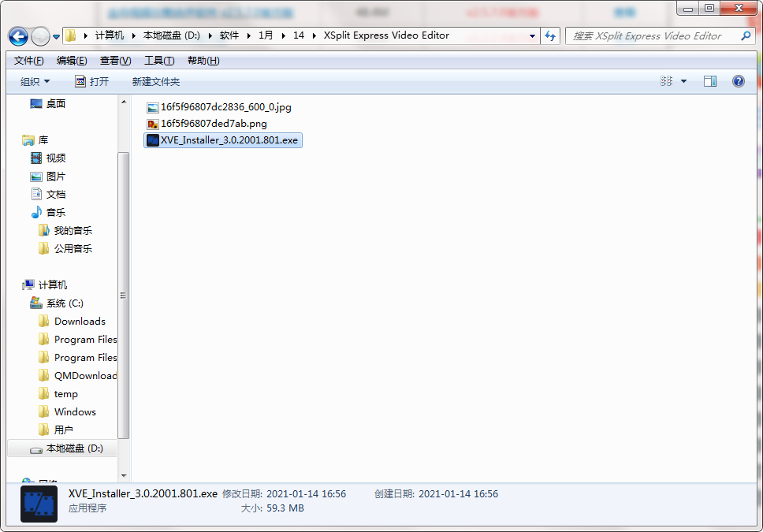Image resolution: width=763 pixels, height=532 pixels.
Task: Open help with the blue question icon
Action: (x=738, y=81)
